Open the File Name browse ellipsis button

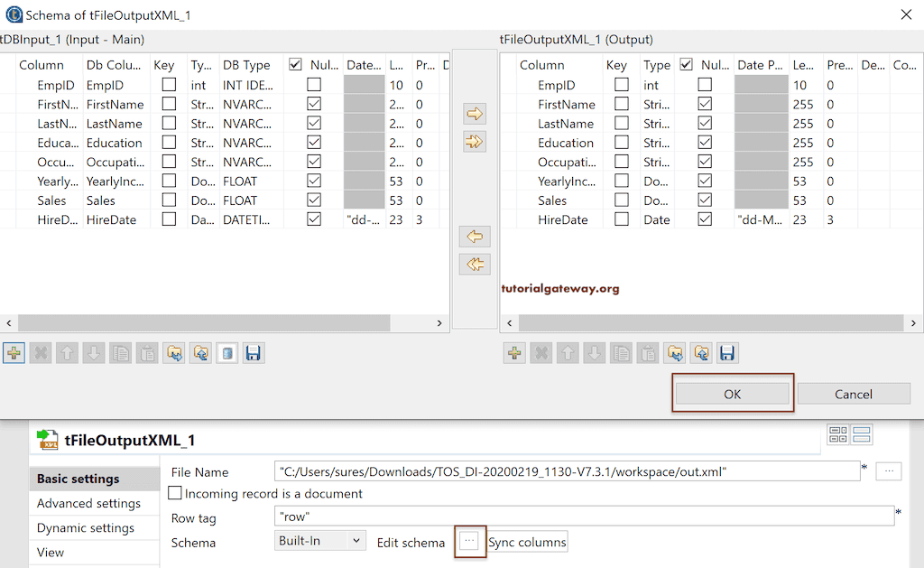pyautogui.click(x=888, y=470)
